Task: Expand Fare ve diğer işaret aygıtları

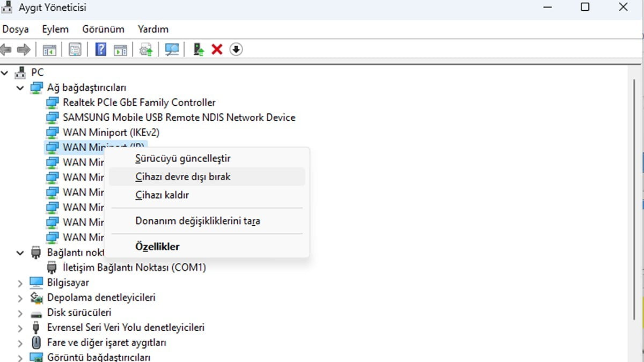Action: (20, 343)
